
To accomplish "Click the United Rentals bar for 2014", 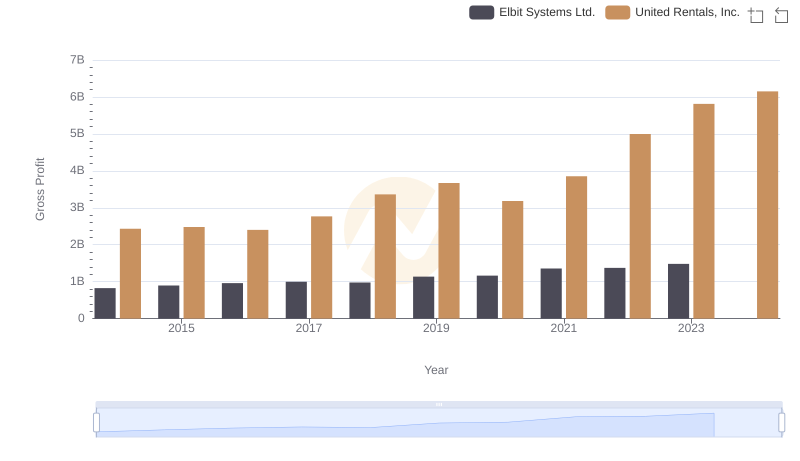I will [130, 274].
